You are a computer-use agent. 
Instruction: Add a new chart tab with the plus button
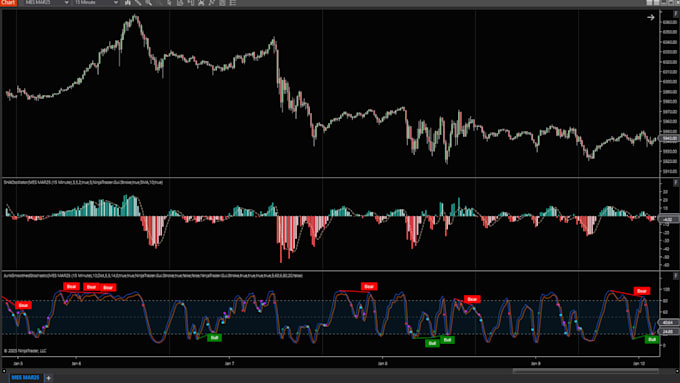click(49, 378)
